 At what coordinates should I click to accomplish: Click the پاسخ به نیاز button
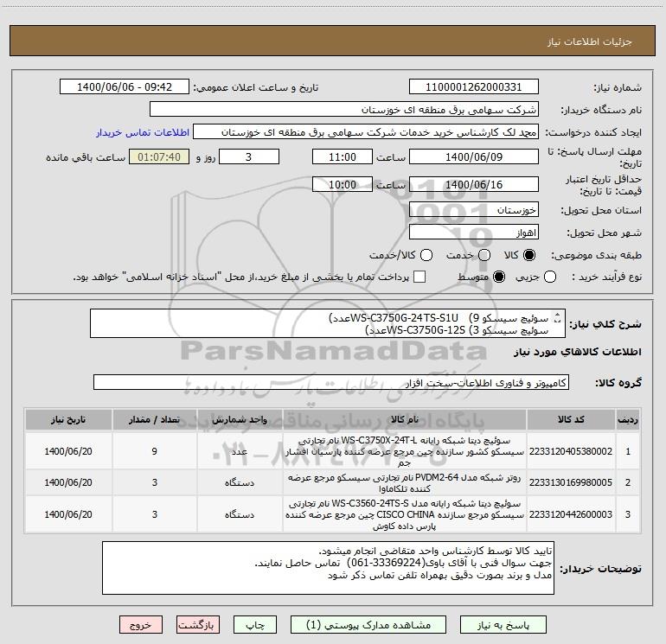pos(503,625)
